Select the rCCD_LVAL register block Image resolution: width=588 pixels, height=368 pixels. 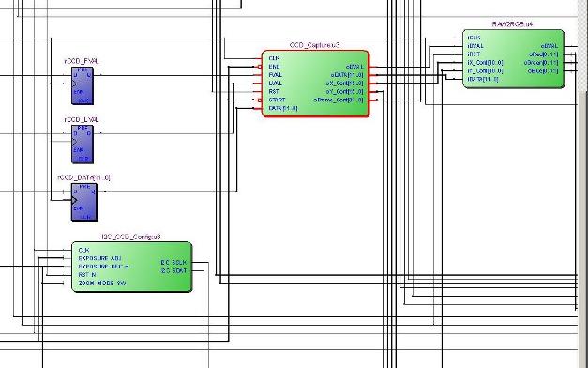coord(83,145)
